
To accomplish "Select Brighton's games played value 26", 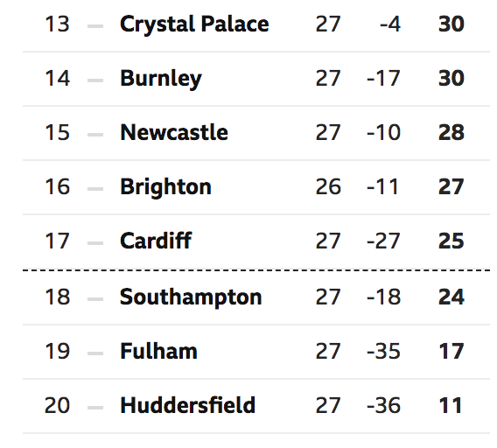I will (x=328, y=186).
